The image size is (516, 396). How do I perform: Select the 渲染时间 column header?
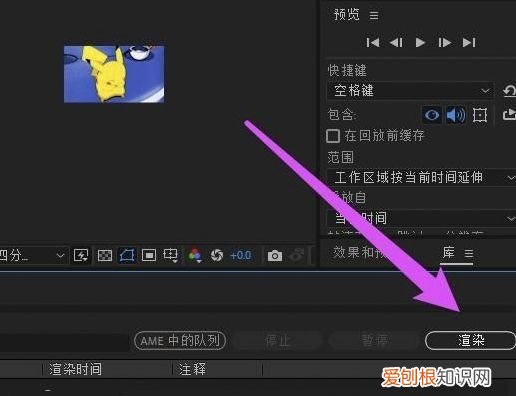pyautogui.click(x=75, y=369)
